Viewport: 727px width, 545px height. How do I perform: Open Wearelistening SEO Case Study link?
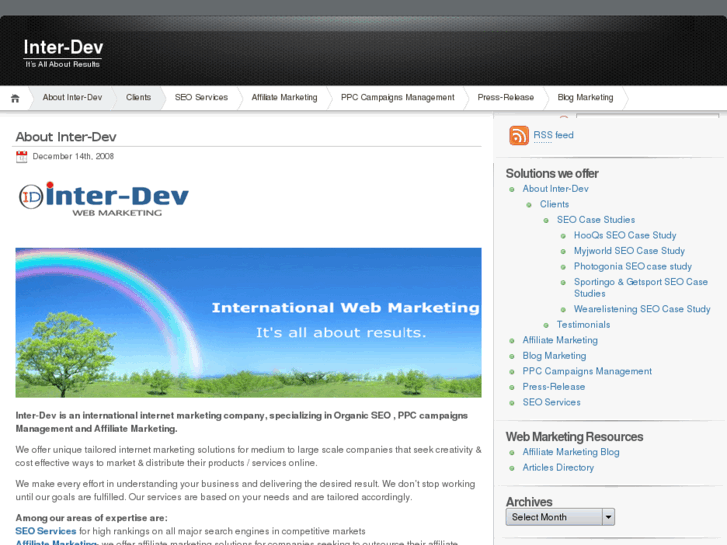[x=642, y=309]
